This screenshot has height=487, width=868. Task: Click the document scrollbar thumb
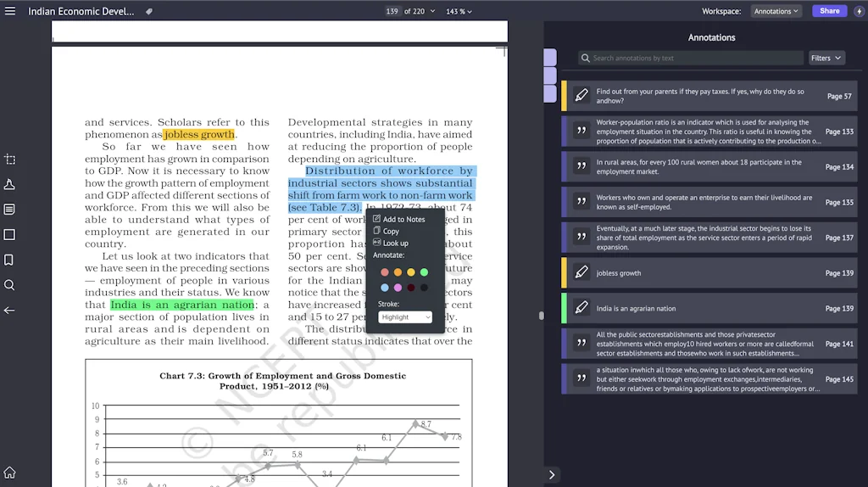542,316
